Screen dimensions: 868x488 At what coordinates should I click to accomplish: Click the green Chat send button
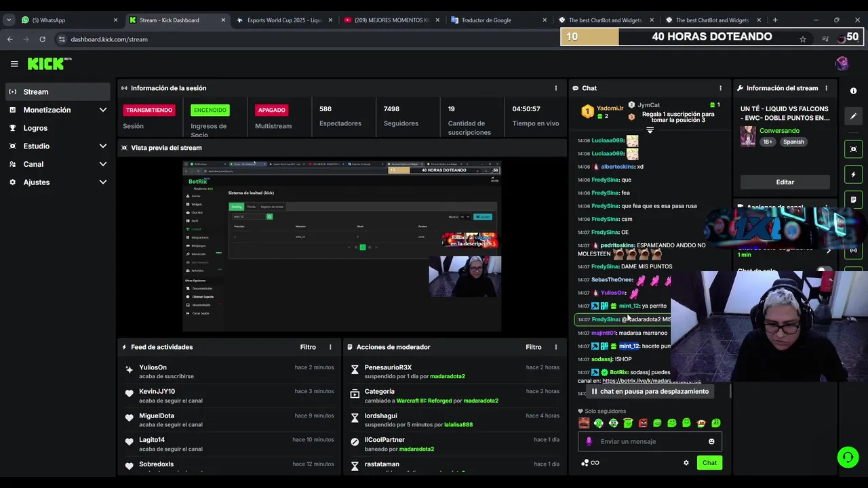tap(709, 463)
